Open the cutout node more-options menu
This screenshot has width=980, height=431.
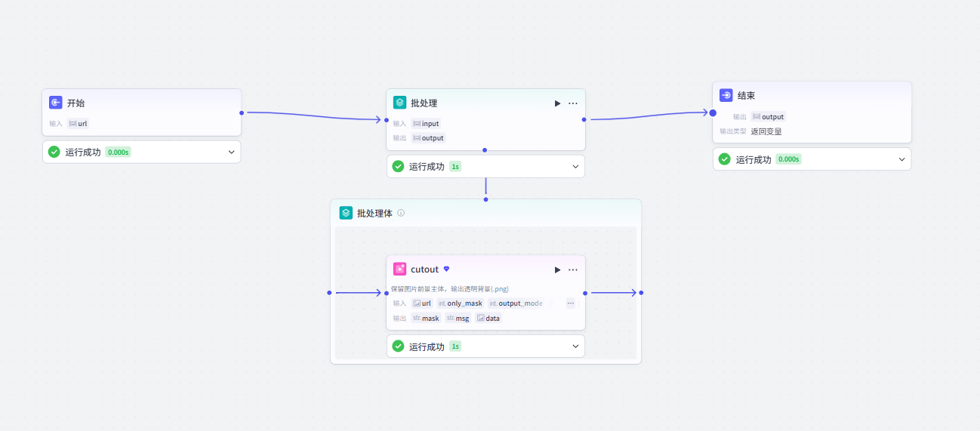[x=573, y=269]
